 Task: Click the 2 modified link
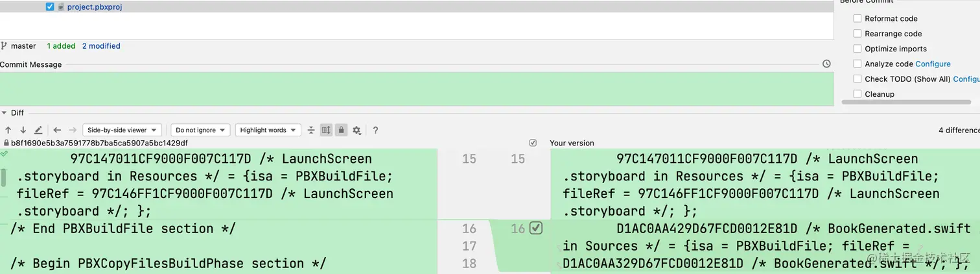[x=101, y=46]
